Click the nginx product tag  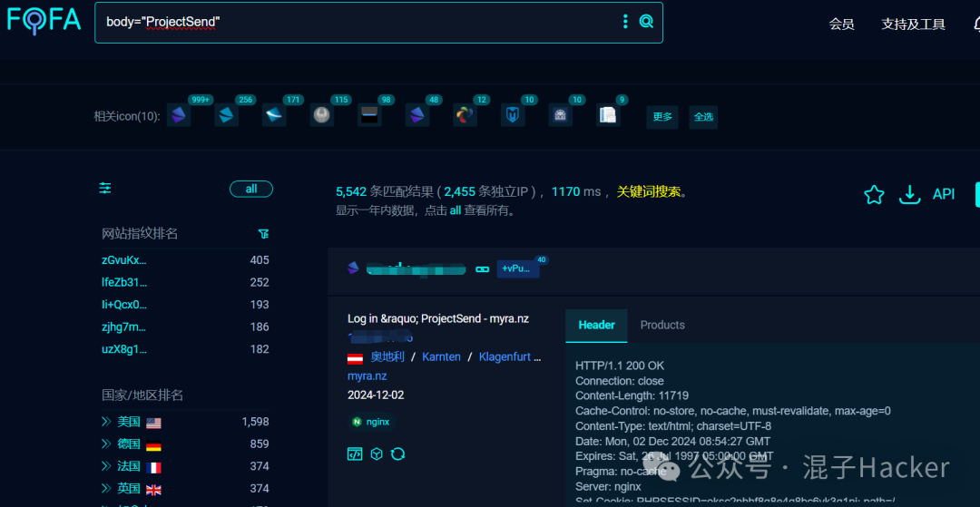tap(371, 422)
